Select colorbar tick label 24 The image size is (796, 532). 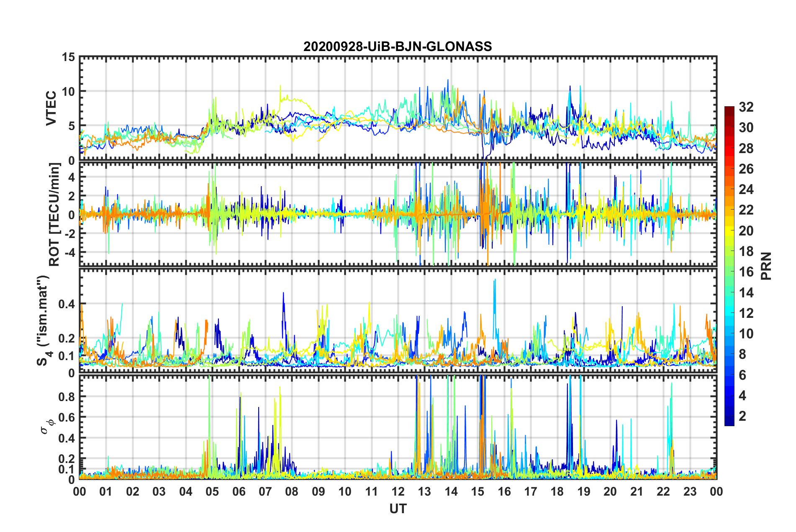pos(746,189)
